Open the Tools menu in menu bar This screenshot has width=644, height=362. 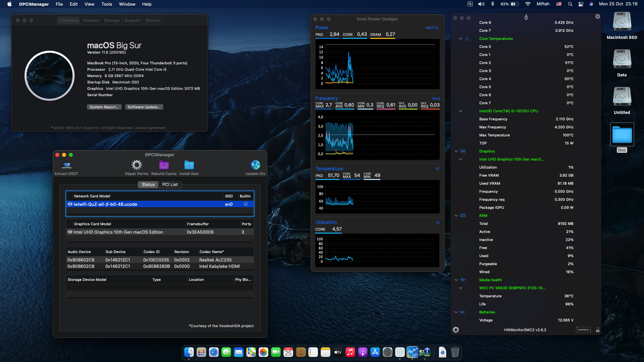tap(107, 4)
